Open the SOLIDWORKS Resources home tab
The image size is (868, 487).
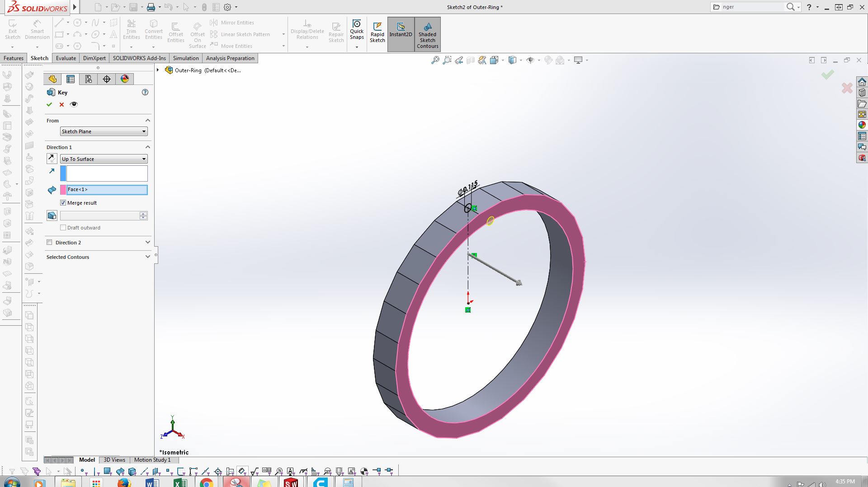pos(862,82)
